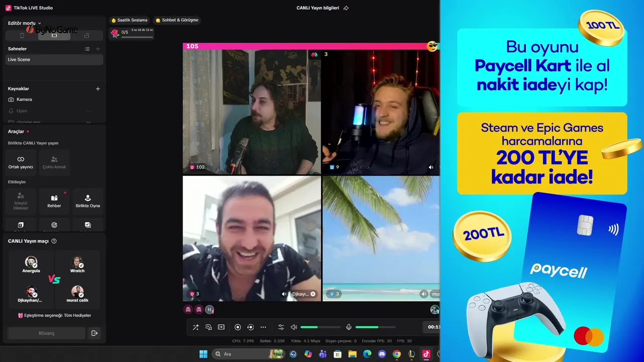Adjust the speaker volume slider
The width and height of the screenshot is (644, 362).
pos(320,327)
